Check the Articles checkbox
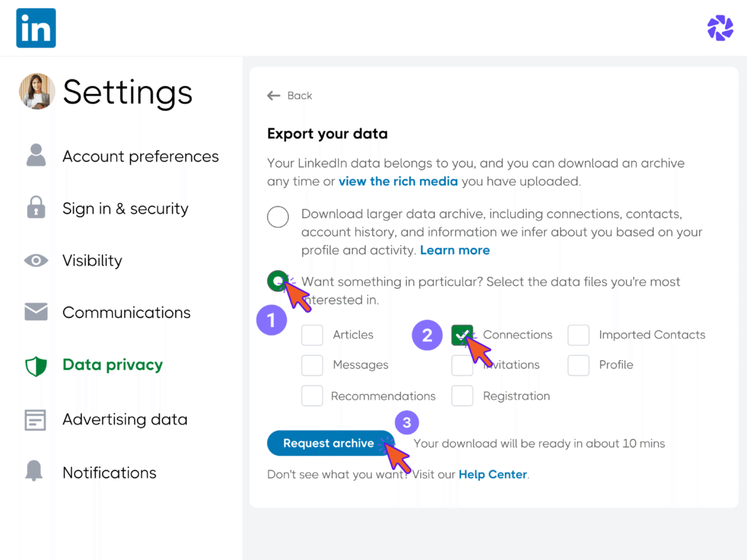The image size is (747, 560). coord(312,335)
